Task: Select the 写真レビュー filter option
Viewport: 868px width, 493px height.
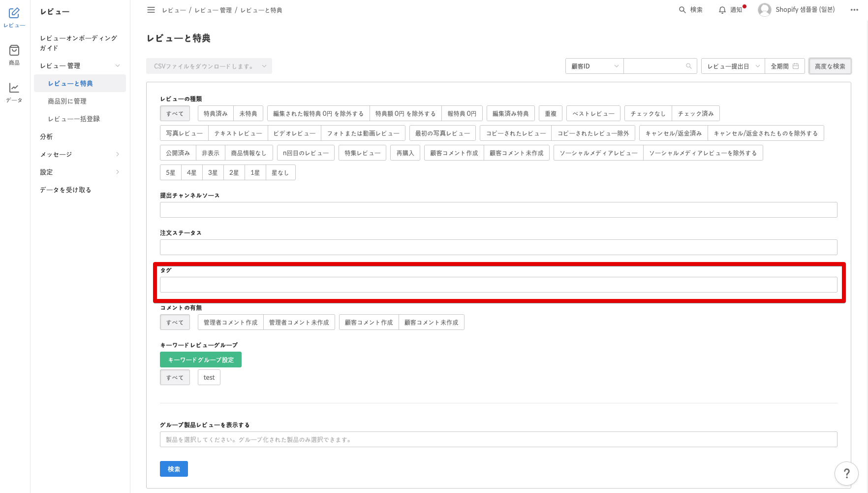Action: click(184, 133)
